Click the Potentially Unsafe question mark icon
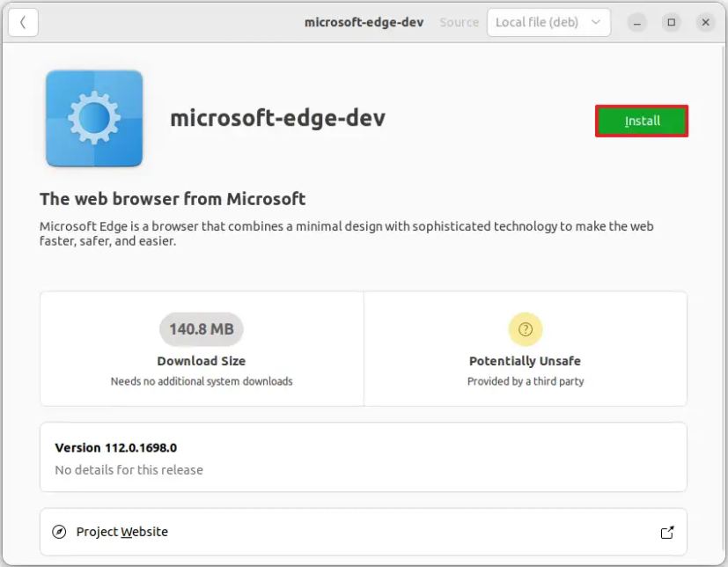This screenshot has height=567, width=728. click(x=525, y=329)
